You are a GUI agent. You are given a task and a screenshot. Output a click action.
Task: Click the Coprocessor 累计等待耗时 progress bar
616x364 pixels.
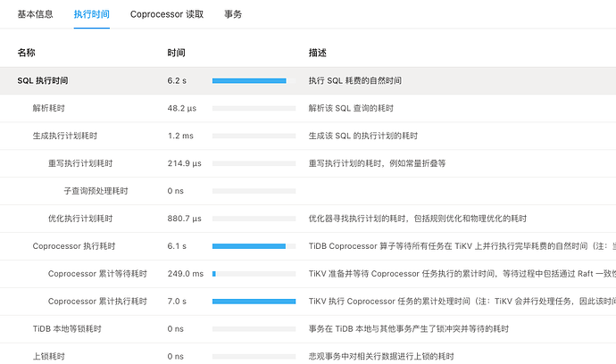pyautogui.click(x=254, y=274)
